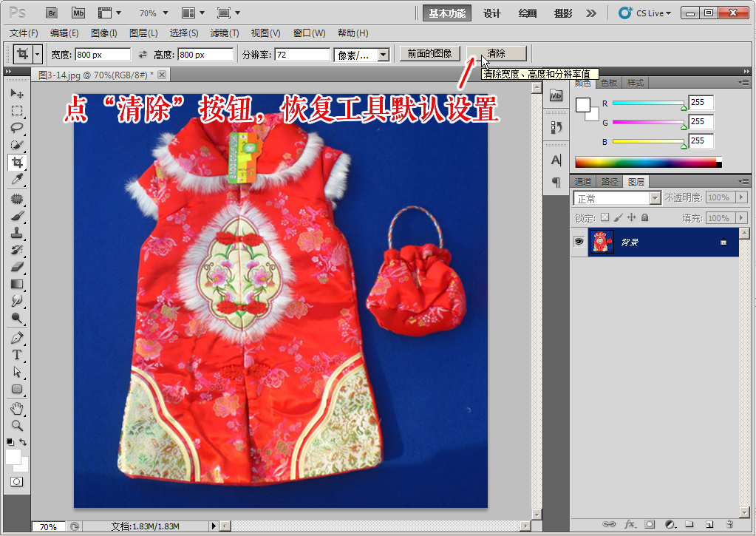
Task: Select the Hand tool
Action: tap(17, 409)
